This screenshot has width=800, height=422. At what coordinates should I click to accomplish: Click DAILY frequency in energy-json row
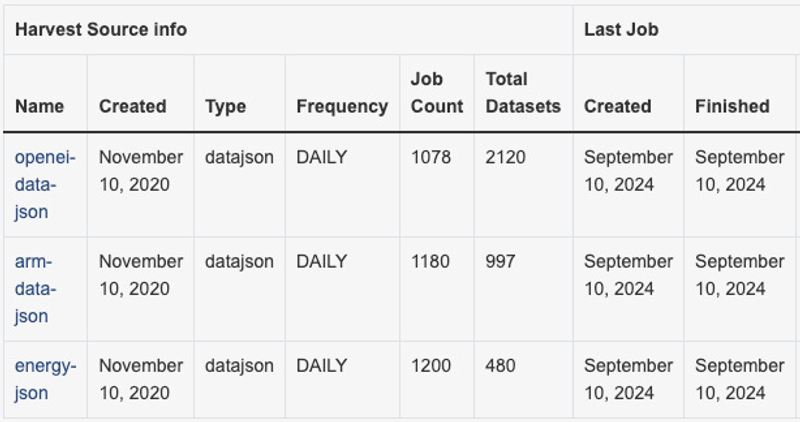pyautogui.click(x=321, y=365)
